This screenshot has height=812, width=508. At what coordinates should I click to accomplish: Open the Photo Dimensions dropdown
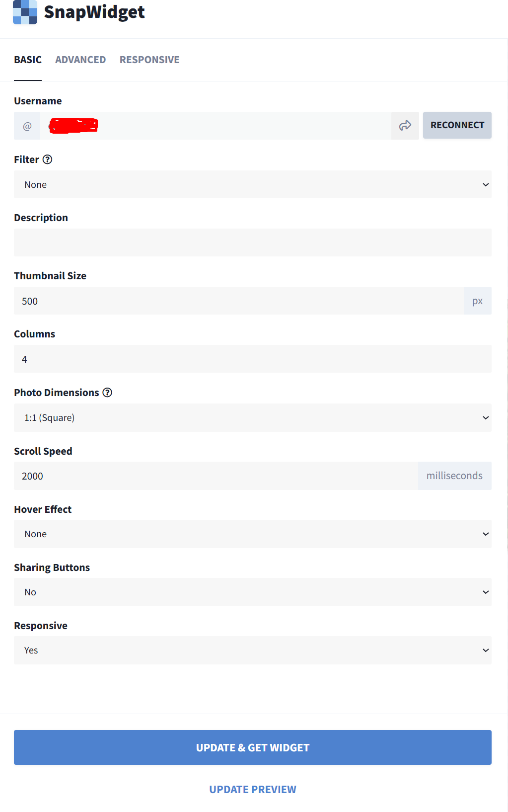[252, 417]
